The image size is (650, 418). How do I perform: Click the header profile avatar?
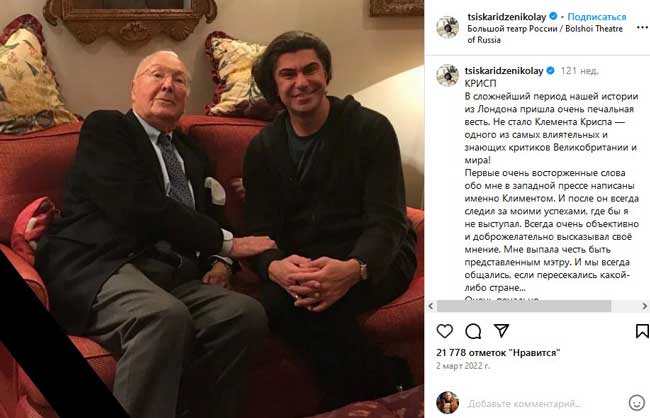pos(447,27)
